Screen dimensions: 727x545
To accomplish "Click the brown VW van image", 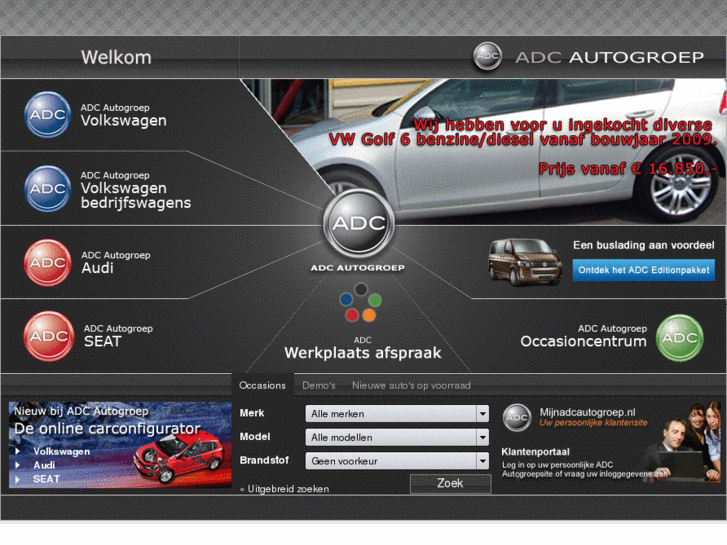I will point(525,262).
